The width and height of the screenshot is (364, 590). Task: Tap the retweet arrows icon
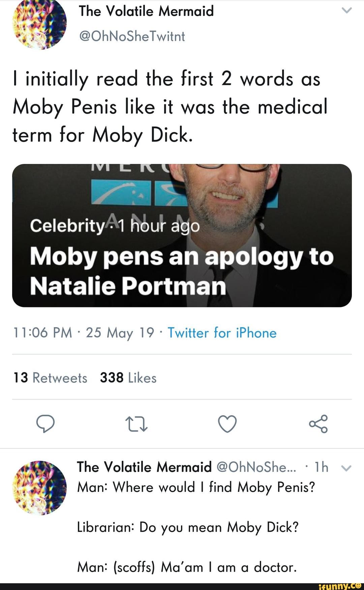click(136, 424)
